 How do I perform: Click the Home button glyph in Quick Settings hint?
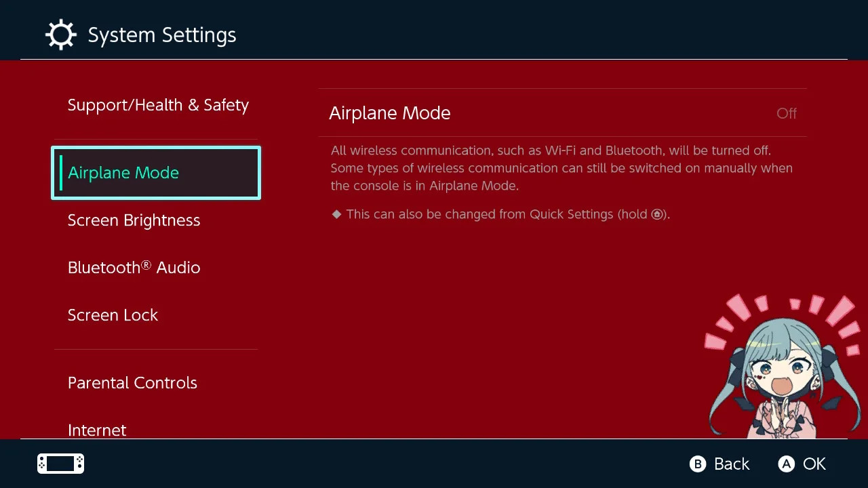pyautogui.click(x=656, y=215)
